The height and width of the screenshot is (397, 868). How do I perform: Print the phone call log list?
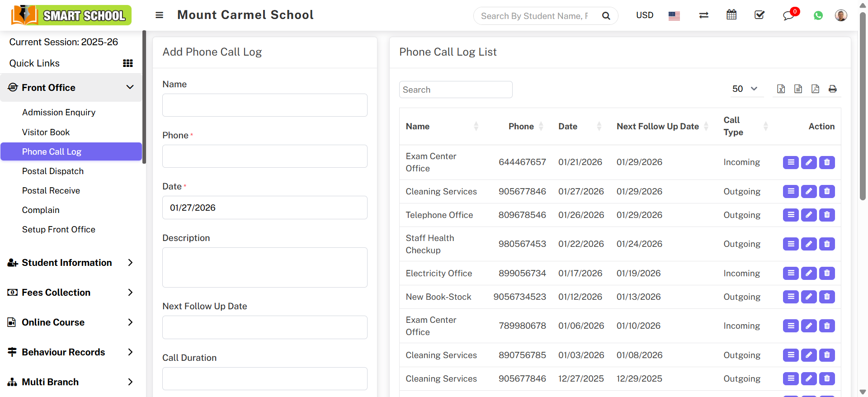click(x=832, y=89)
